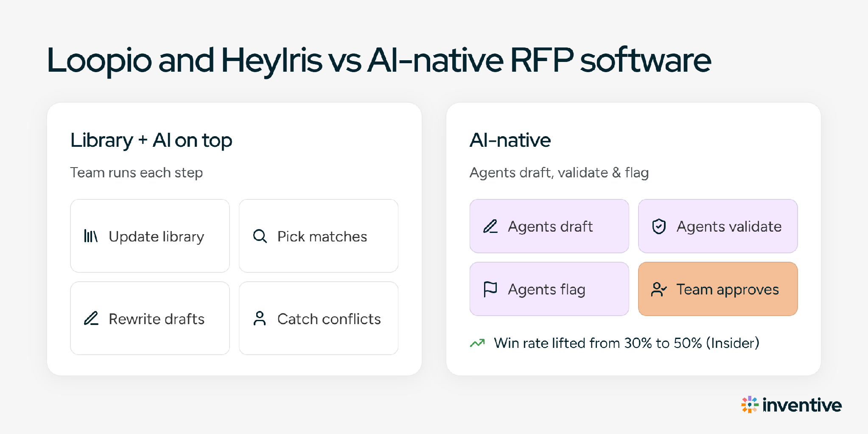
Task: Select the 'Catch conflicts' label
Action: click(x=329, y=319)
